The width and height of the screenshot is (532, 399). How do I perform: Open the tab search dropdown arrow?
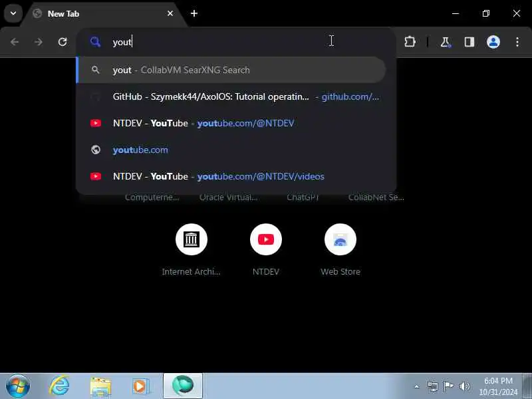tap(13, 13)
